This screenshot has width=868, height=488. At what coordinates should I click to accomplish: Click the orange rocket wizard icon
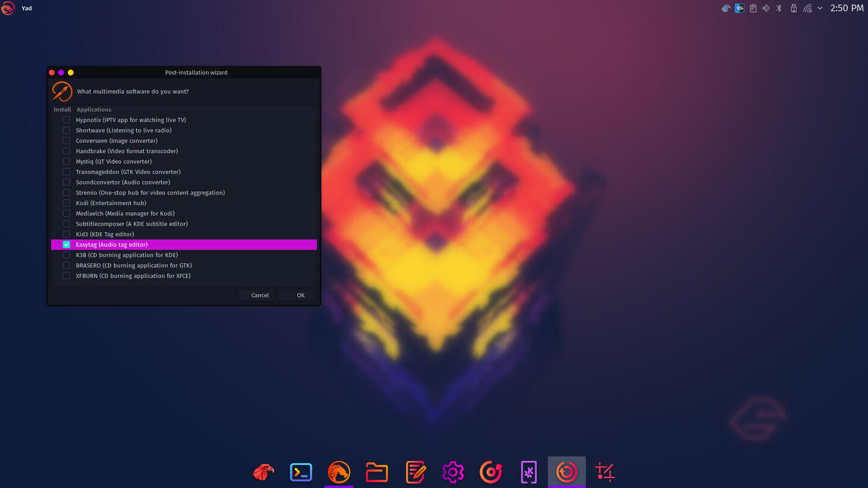62,91
